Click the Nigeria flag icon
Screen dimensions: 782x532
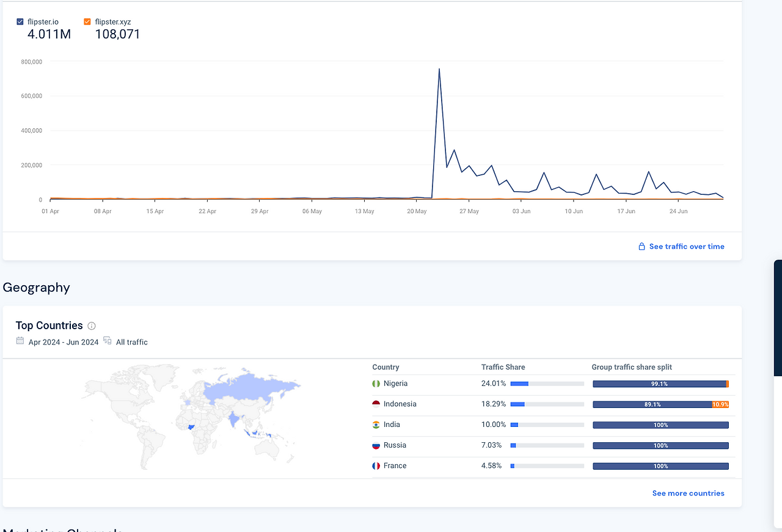[376, 384]
